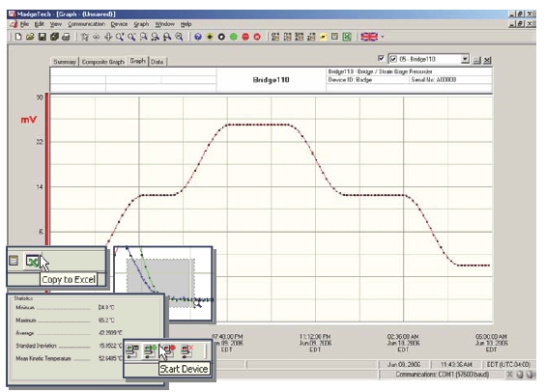Toggle the outer checkbox left of dataset combo
The width and height of the screenshot is (545, 392).
tap(381, 58)
